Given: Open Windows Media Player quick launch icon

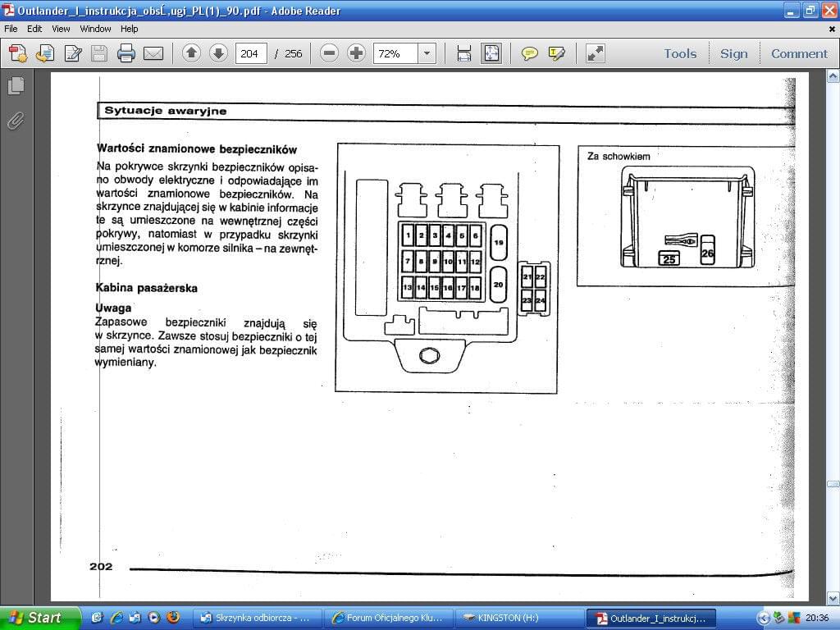Looking at the screenshot, I should pos(153,618).
